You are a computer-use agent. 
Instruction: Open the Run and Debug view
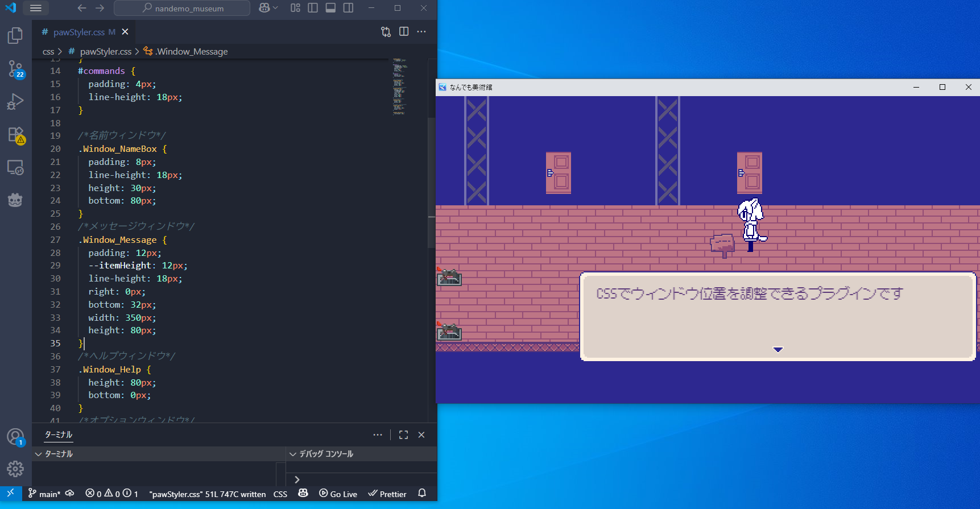point(15,102)
